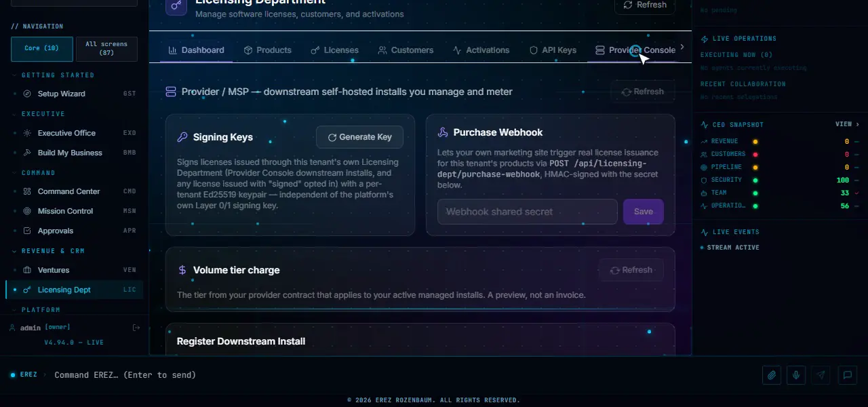
Task: Select the Activations tab
Action: (481, 50)
